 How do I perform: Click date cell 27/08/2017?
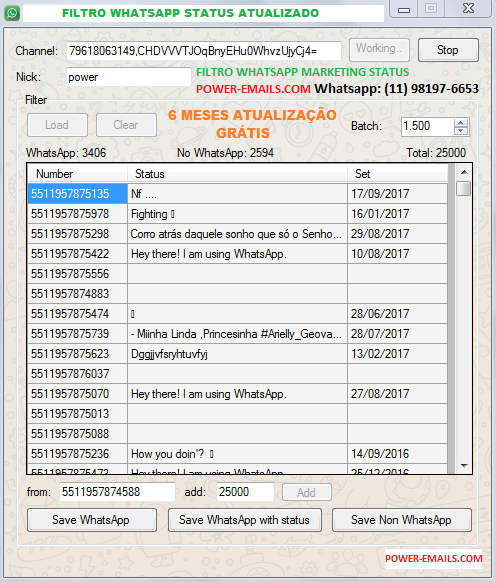[x=397, y=393]
